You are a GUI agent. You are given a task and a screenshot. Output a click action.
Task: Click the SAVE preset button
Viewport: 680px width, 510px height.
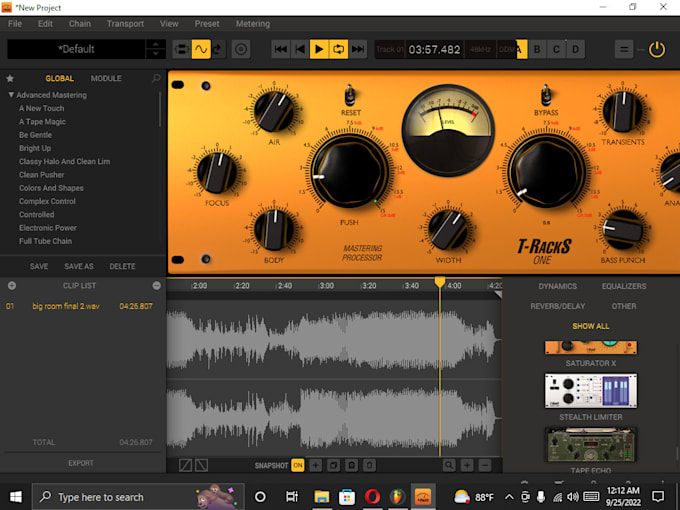coord(39,266)
